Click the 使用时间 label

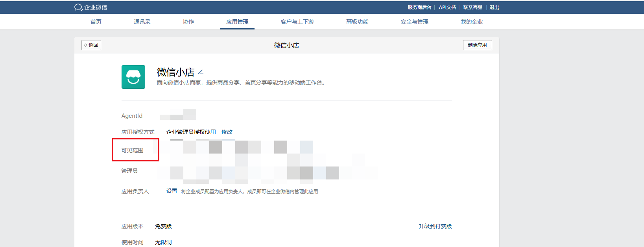[132, 242]
